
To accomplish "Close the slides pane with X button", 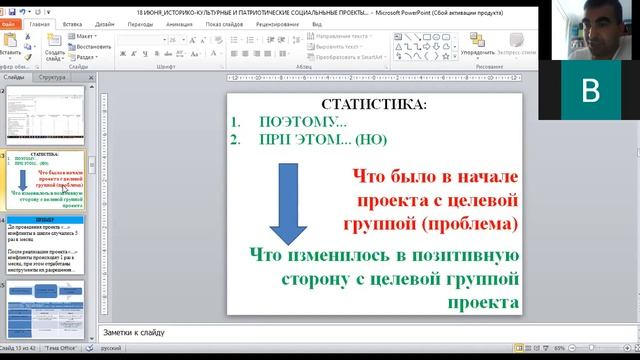I will pos(91,78).
